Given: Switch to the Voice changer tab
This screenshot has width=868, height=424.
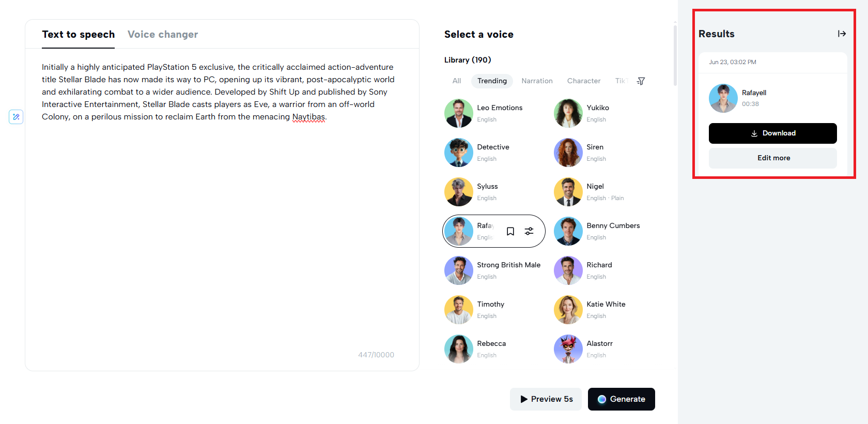Looking at the screenshot, I should [163, 35].
